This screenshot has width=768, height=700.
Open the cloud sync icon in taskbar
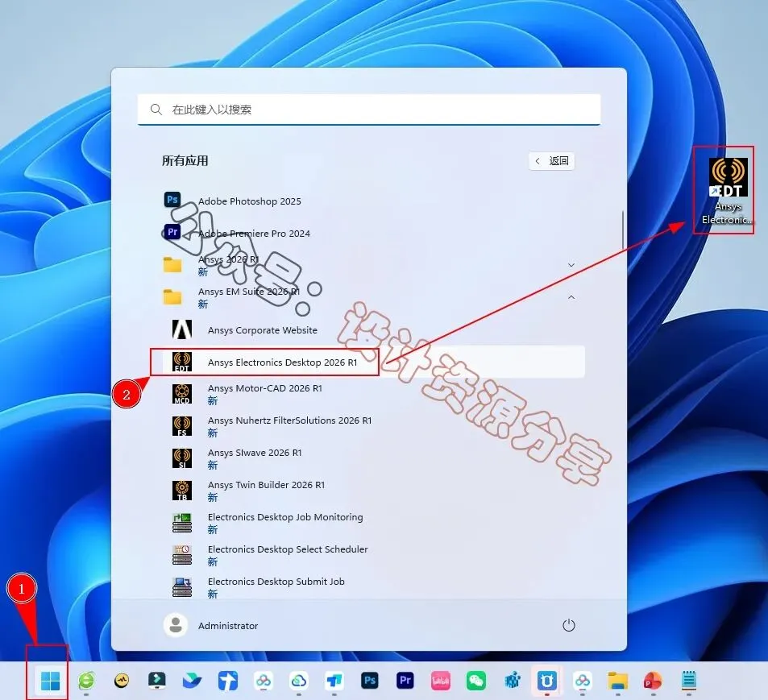(x=298, y=681)
